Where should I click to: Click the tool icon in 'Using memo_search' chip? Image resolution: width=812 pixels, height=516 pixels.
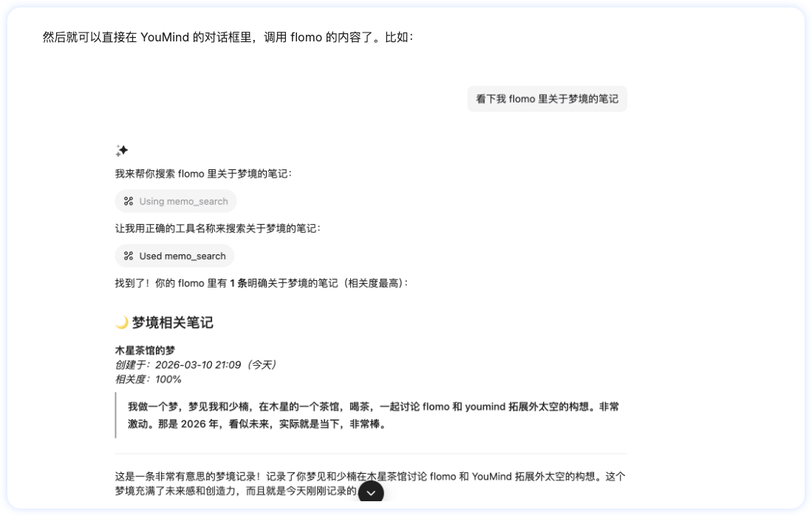pos(129,202)
